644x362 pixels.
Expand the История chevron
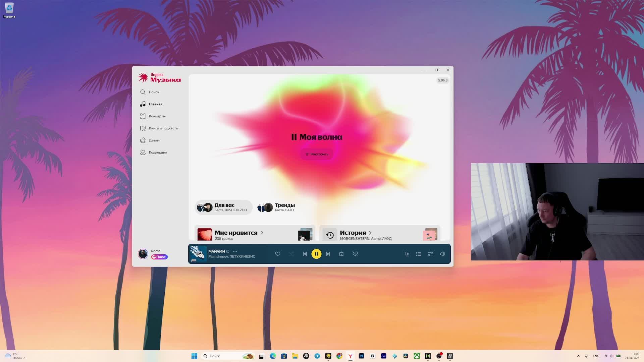coord(370,233)
